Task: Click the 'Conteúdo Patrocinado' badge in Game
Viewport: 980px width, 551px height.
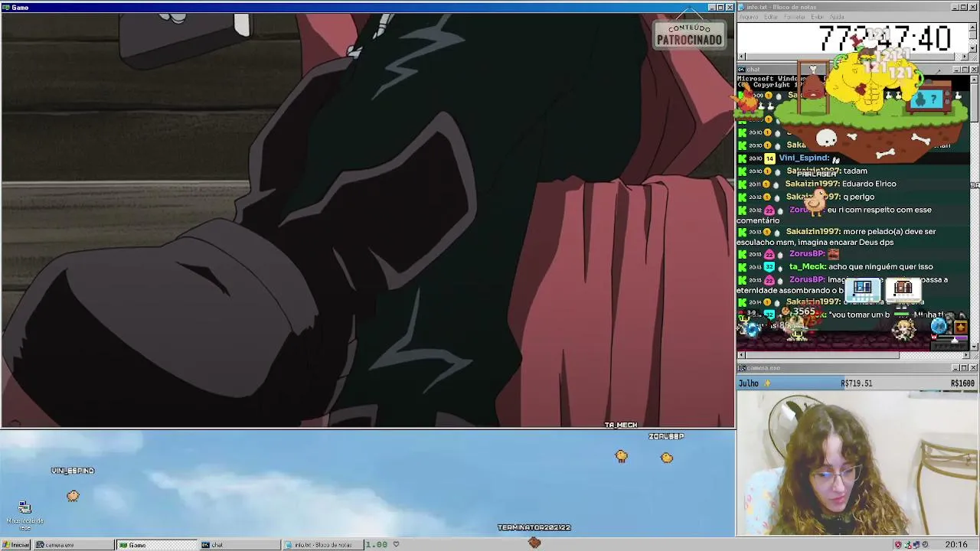Action: pos(689,35)
